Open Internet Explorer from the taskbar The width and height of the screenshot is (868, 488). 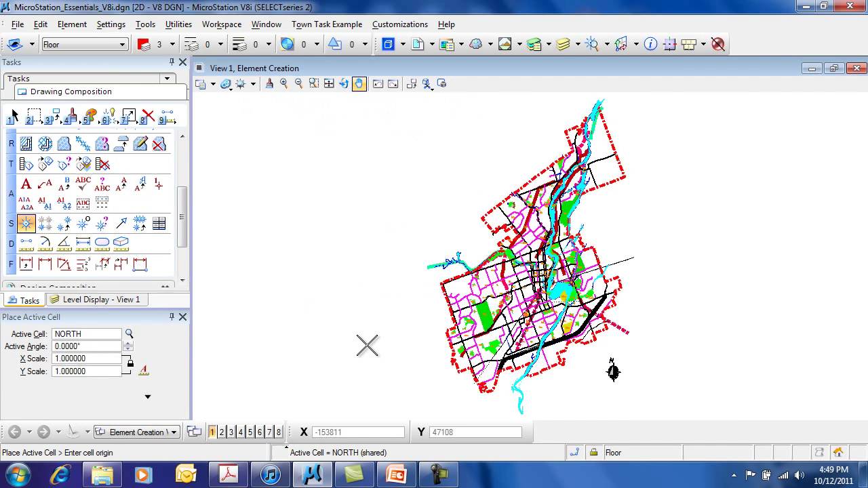[x=60, y=474]
